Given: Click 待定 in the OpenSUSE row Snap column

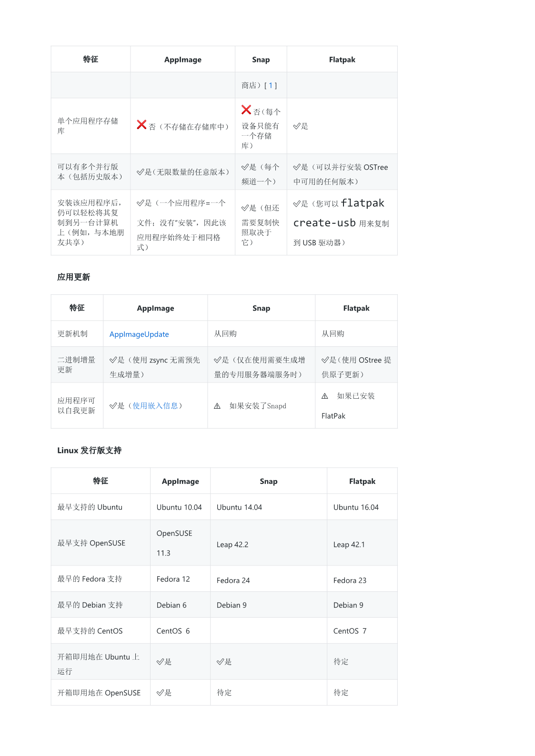Looking at the screenshot, I should click(224, 693).
